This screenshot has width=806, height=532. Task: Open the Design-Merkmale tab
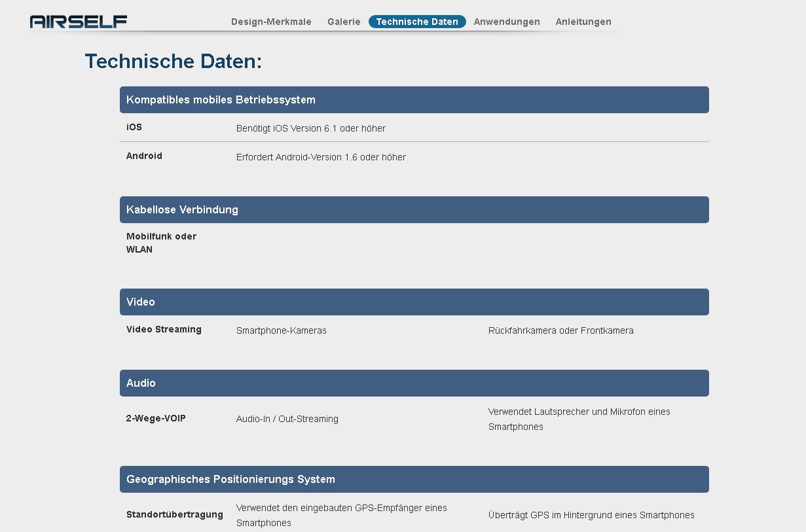271,22
